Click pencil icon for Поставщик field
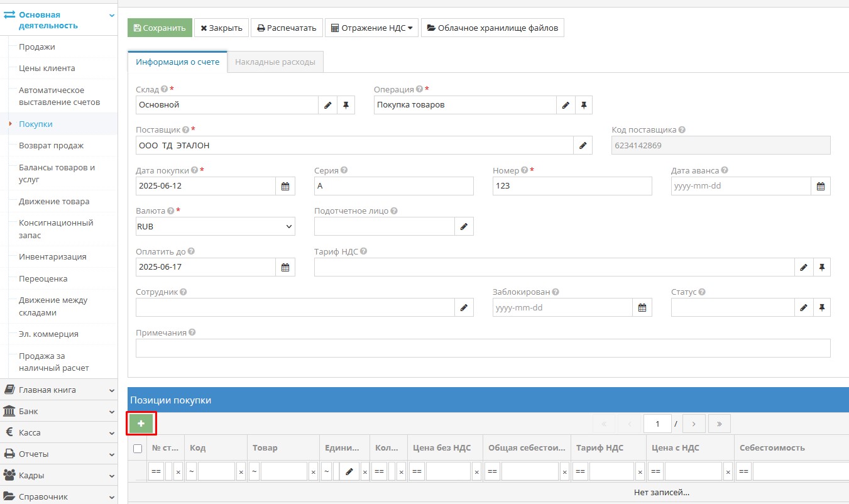Screen dimensions: 849x504 pyautogui.click(x=583, y=145)
